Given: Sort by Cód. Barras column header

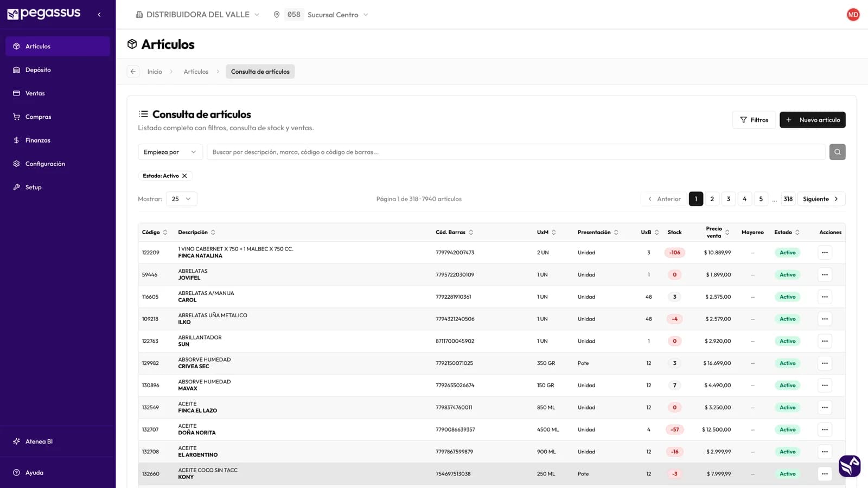Looking at the screenshot, I should 454,232.
